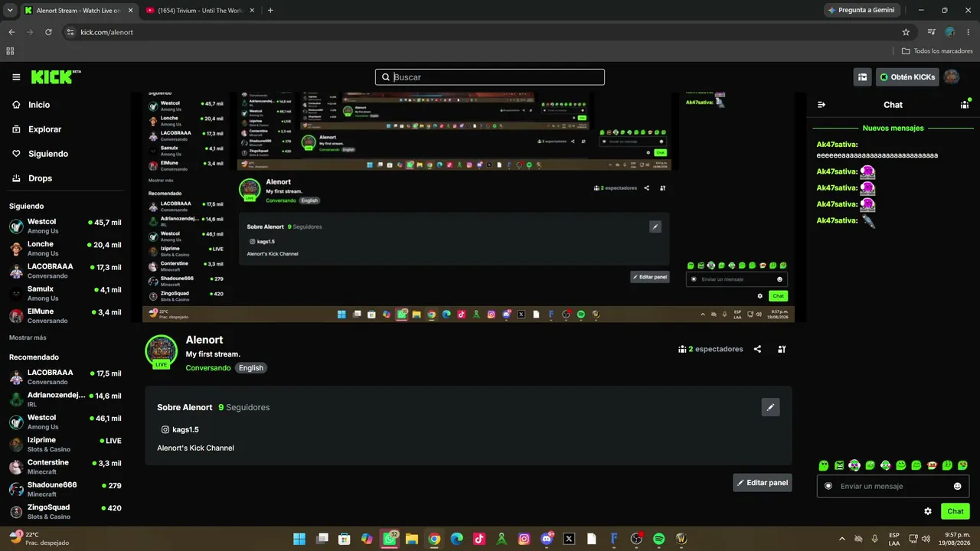
Task: Go back to the previous page
Action: [11, 32]
